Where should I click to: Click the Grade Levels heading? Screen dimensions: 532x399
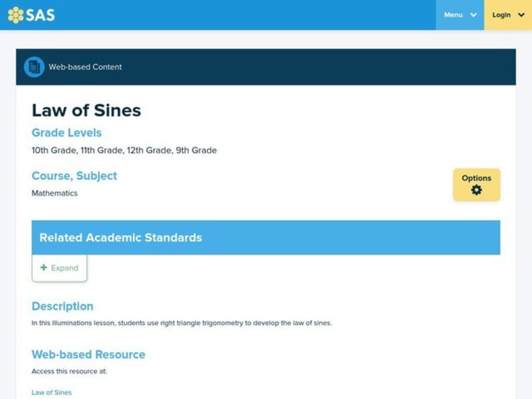pyautogui.click(x=66, y=133)
